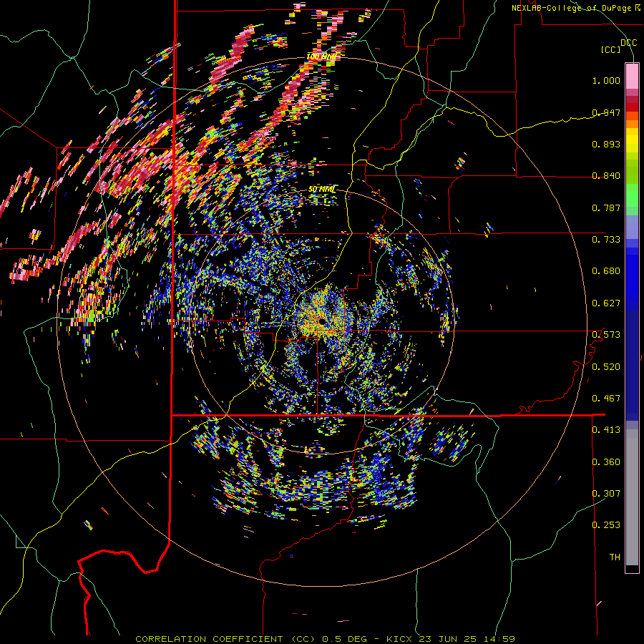The image size is (644, 644).
Task: Pick the light pink color bar segment
Action: coord(632,77)
